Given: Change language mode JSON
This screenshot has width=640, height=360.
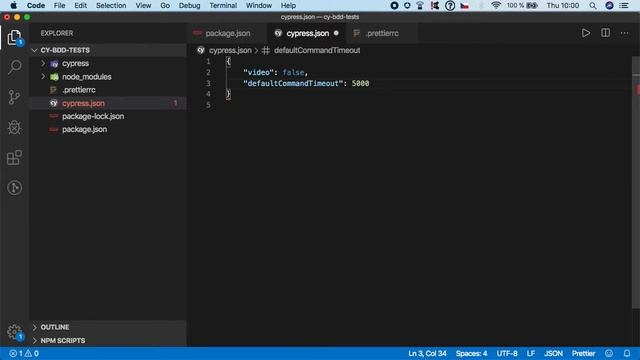Looking at the screenshot, I should [553, 353].
